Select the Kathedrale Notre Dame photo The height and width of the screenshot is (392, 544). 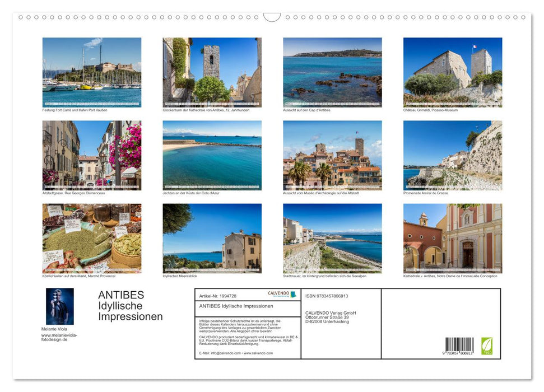pos(452,238)
